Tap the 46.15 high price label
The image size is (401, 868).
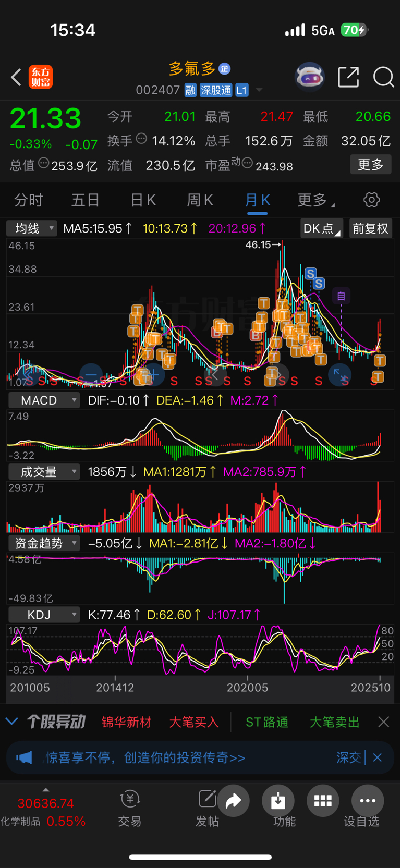(259, 244)
